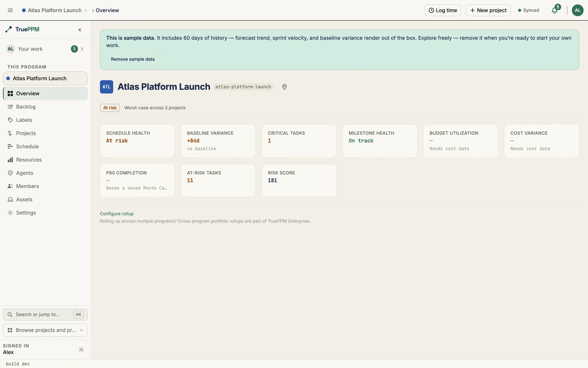Click the Search or jump to field
The width and height of the screenshot is (588, 368).
[45, 314]
